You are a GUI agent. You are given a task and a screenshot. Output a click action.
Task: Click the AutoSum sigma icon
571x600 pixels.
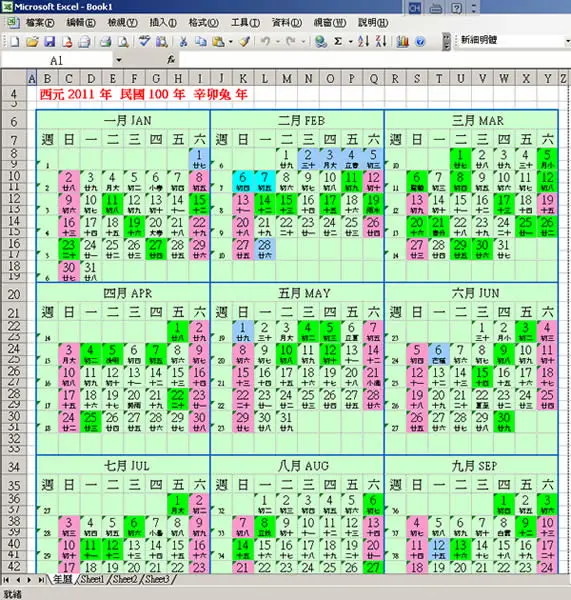coord(338,41)
